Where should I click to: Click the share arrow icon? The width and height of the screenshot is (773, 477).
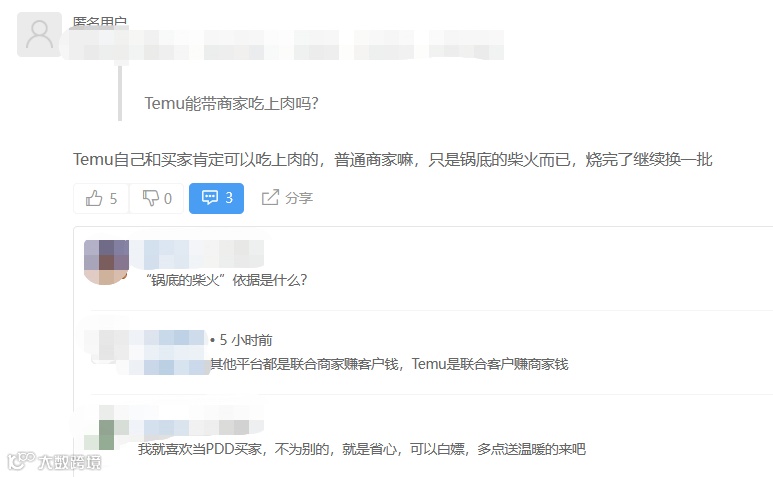[270, 198]
